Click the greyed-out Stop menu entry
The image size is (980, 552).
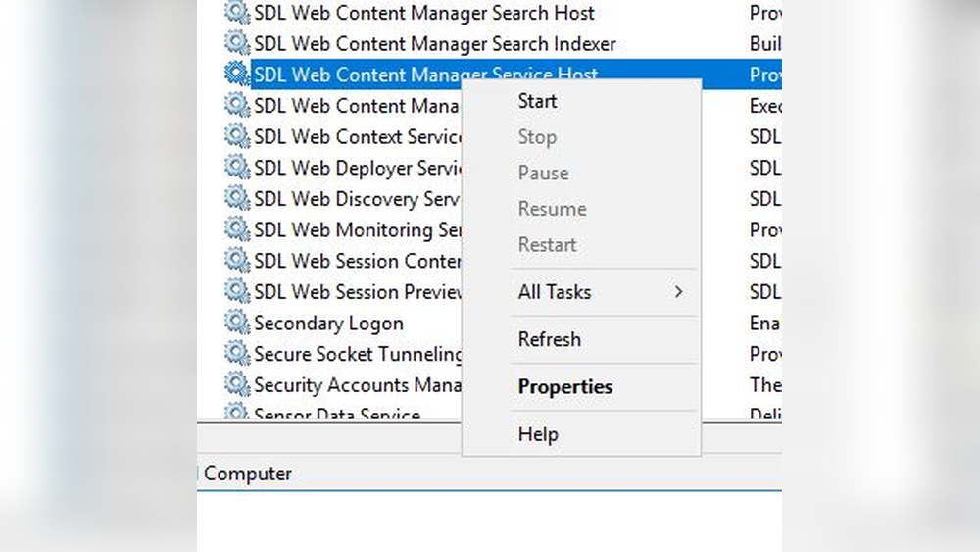click(537, 137)
